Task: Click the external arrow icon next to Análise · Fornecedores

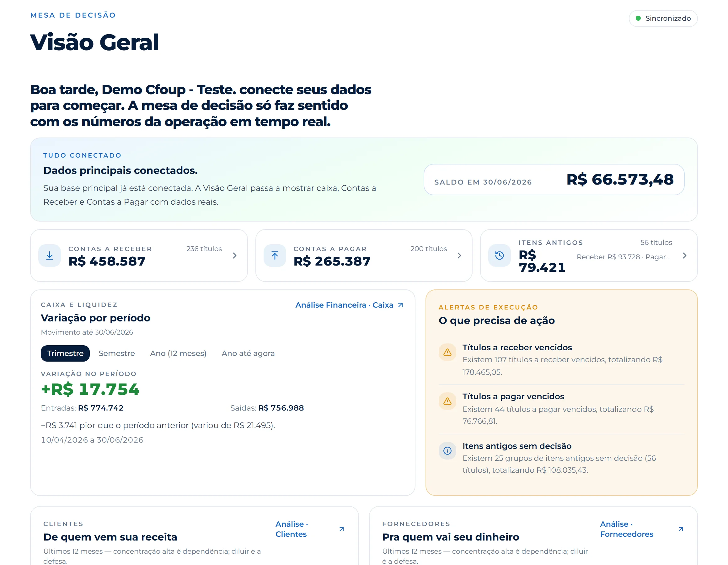Action: coord(681,529)
